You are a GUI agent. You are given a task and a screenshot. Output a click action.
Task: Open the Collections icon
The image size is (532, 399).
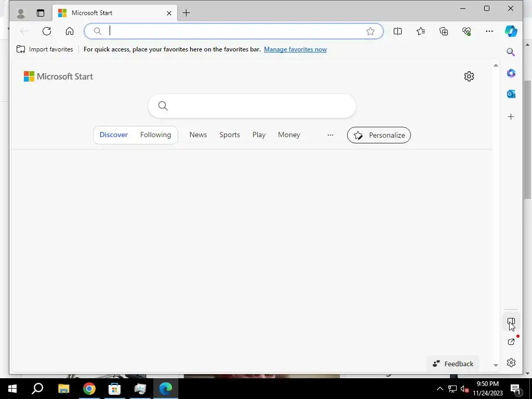coord(444,31)
